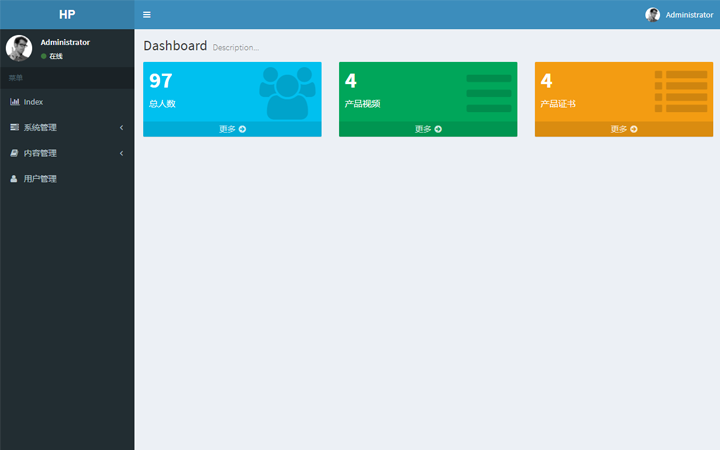
Task: Click the bars icon on green 产品视频 card
Action: click(x=488, y=92)
